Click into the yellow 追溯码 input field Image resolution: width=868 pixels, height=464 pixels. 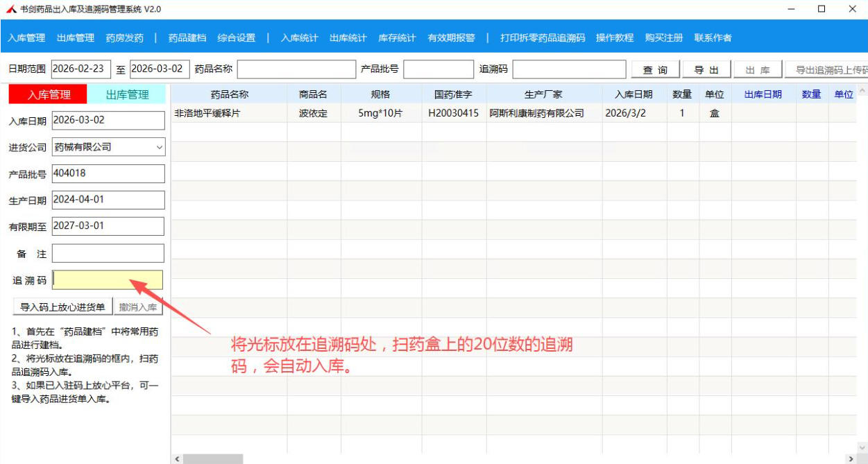108,280
